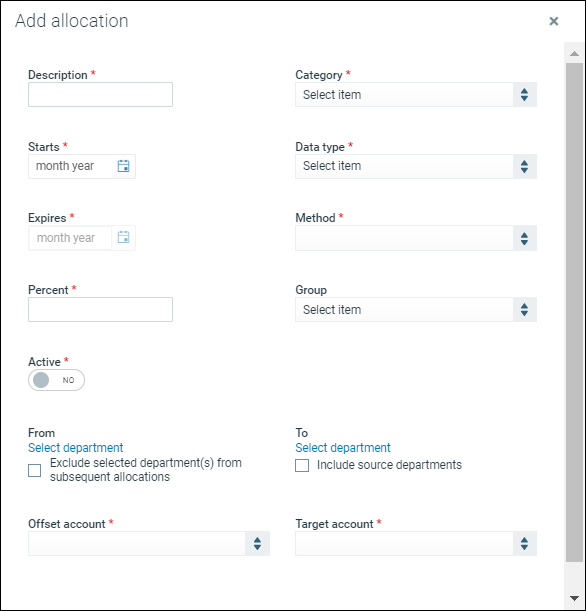Toggle the Active switch to yes

(56, 380)
